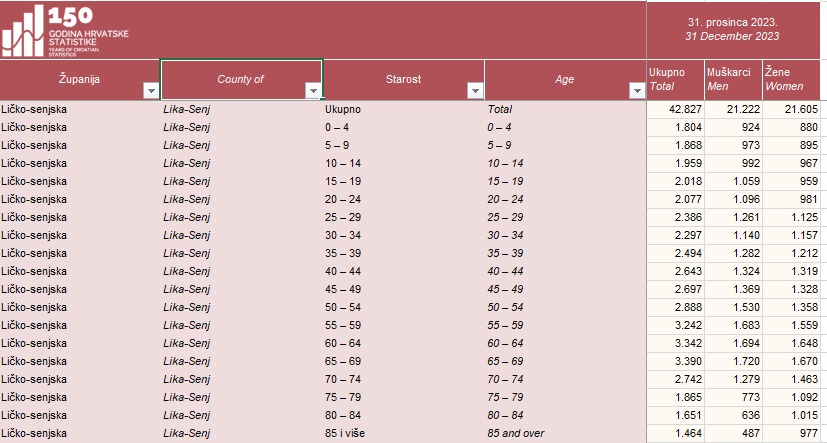
Task: Select total value 2.297
Action: 676,235
